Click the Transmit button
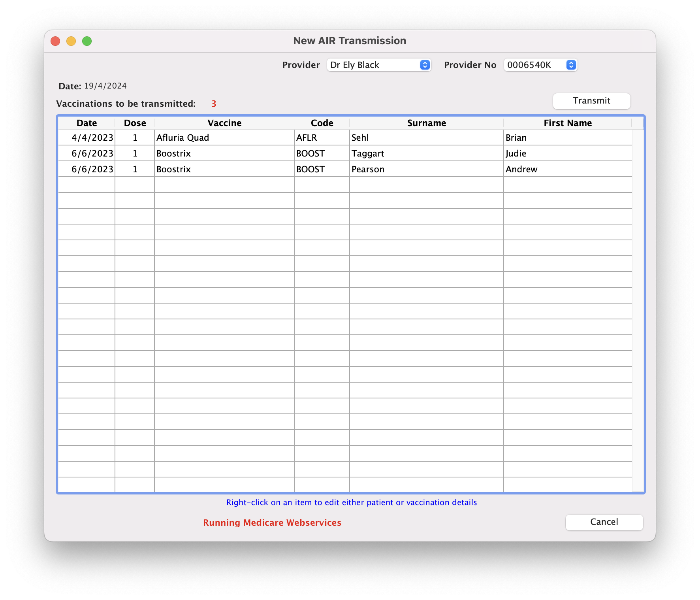Image resolution: width=700 pixels, height=600 pixels. coord(591,101)
